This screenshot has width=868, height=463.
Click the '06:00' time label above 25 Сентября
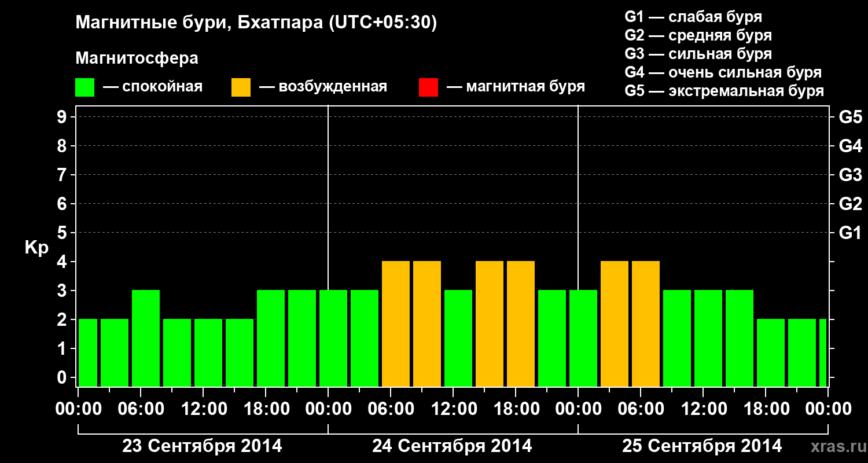pyautogui.click(x=641, y=409)
